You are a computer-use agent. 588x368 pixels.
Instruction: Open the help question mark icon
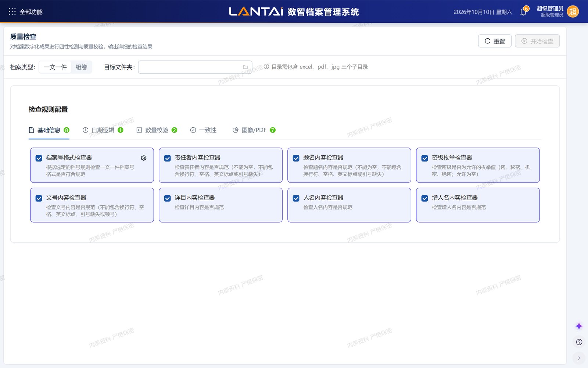[579, 342]
